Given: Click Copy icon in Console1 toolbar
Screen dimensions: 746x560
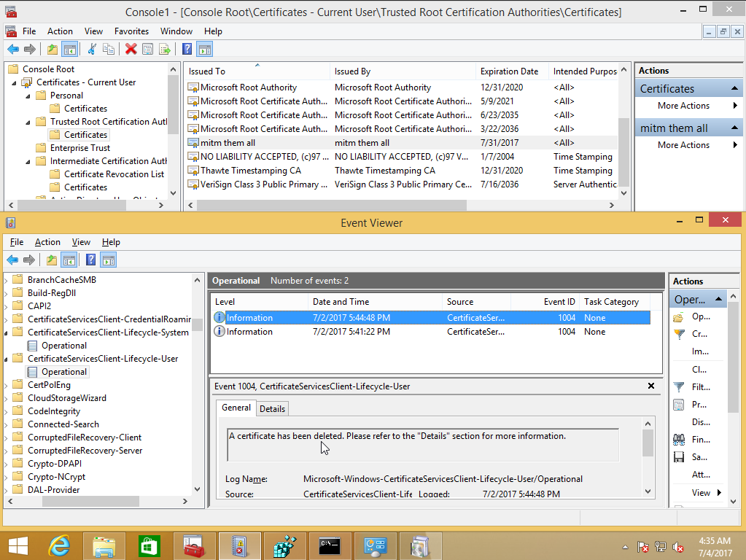Looking at the screenshot, I should (x=109, y=49).
